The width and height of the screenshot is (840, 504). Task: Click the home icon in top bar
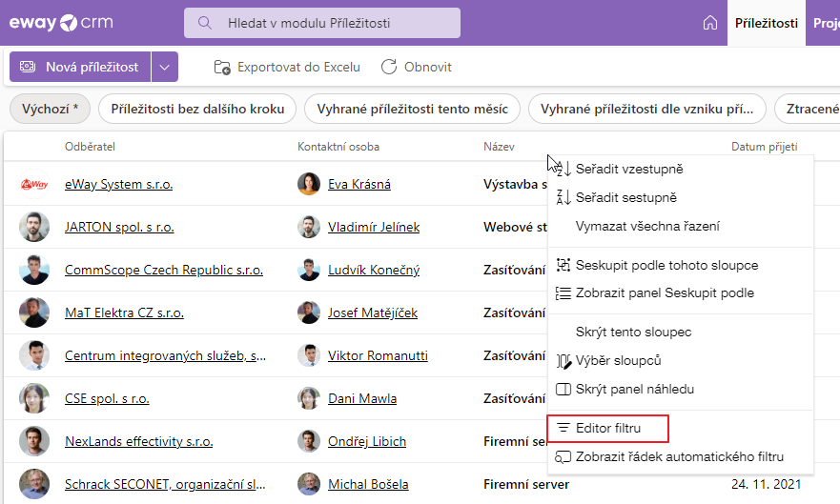tap(709, 23)
